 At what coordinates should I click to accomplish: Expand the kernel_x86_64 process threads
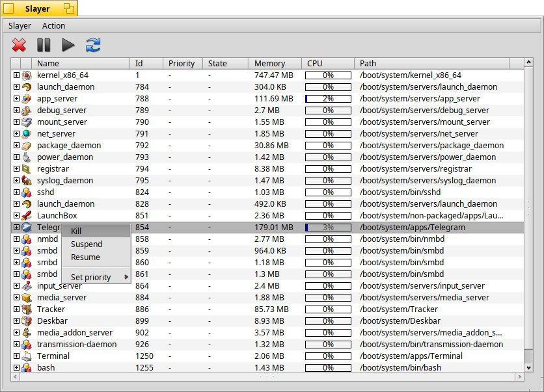(x=16, y=75)
